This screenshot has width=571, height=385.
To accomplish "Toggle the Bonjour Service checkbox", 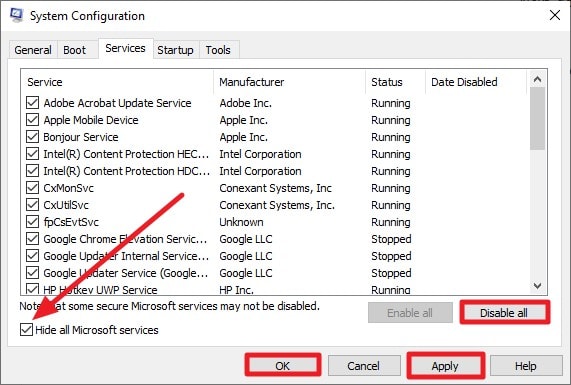I will (x=32, y=137).
